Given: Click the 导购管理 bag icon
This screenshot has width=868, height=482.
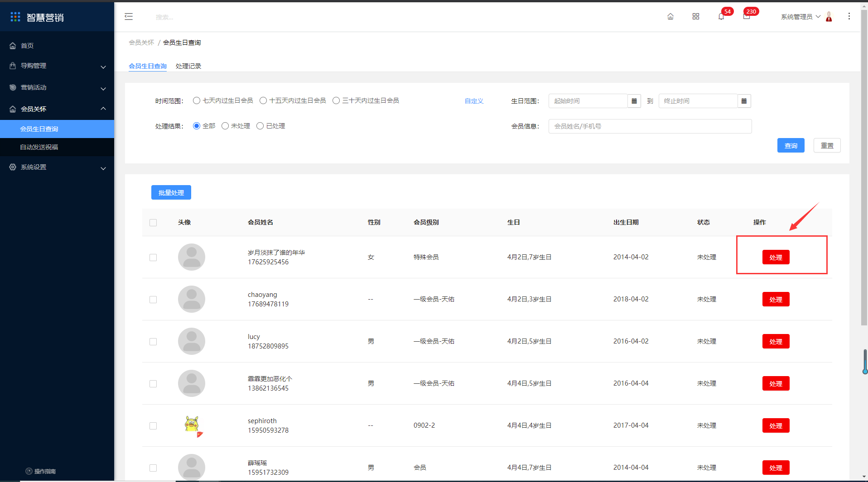Looking at the screenshot, I should point(13,66).
